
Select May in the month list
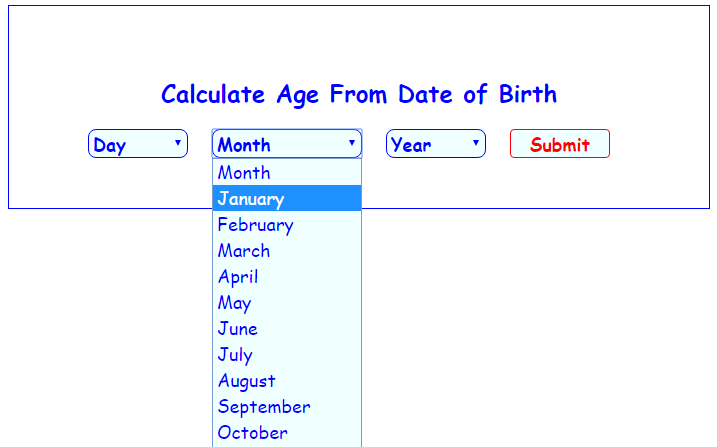pos(287,302)
